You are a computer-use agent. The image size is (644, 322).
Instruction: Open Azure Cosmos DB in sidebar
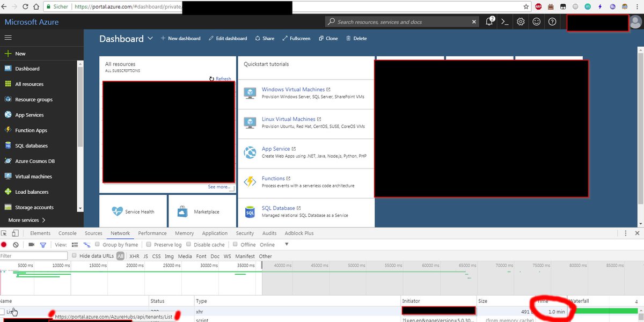tap(35, 161)
